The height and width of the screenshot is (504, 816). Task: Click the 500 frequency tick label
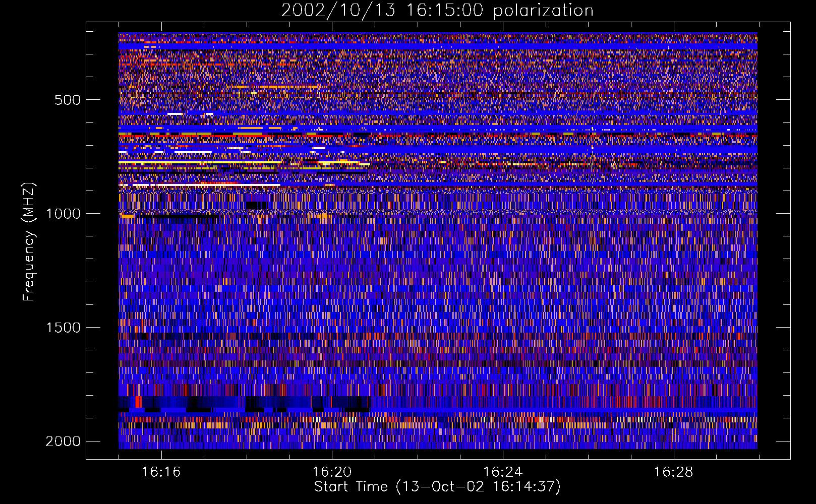pos(67,100)
